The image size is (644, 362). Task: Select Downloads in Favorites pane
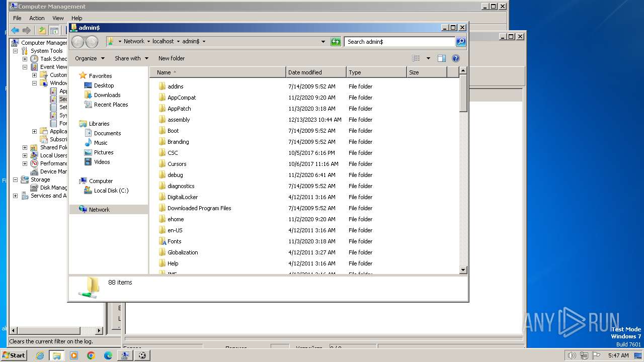point(107,95)
